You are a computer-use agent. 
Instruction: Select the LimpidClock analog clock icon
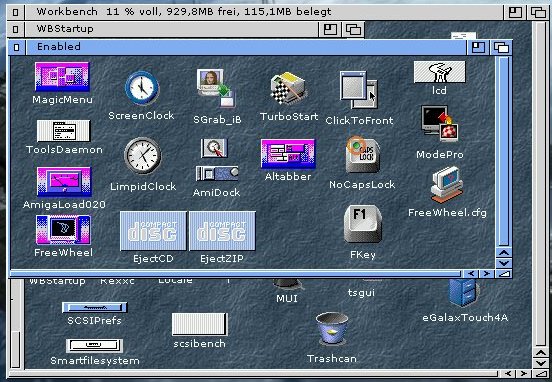(x=143, y=156)
